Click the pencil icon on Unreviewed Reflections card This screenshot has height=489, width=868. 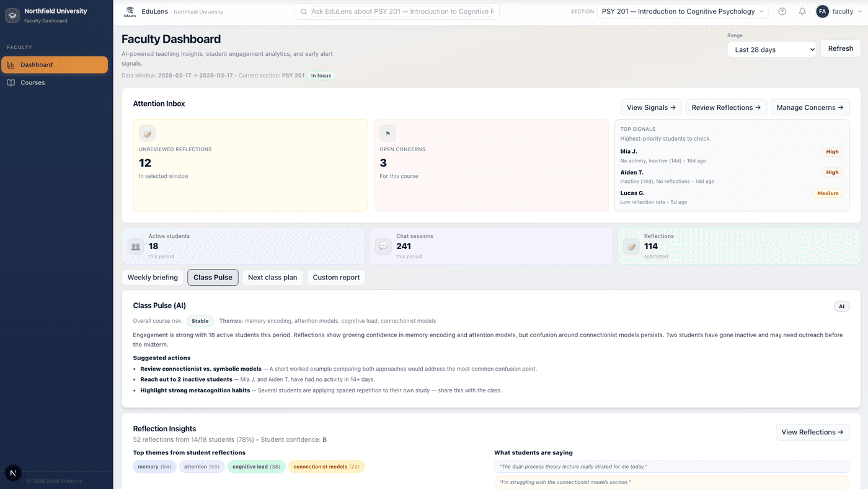[x=147, y=133]
